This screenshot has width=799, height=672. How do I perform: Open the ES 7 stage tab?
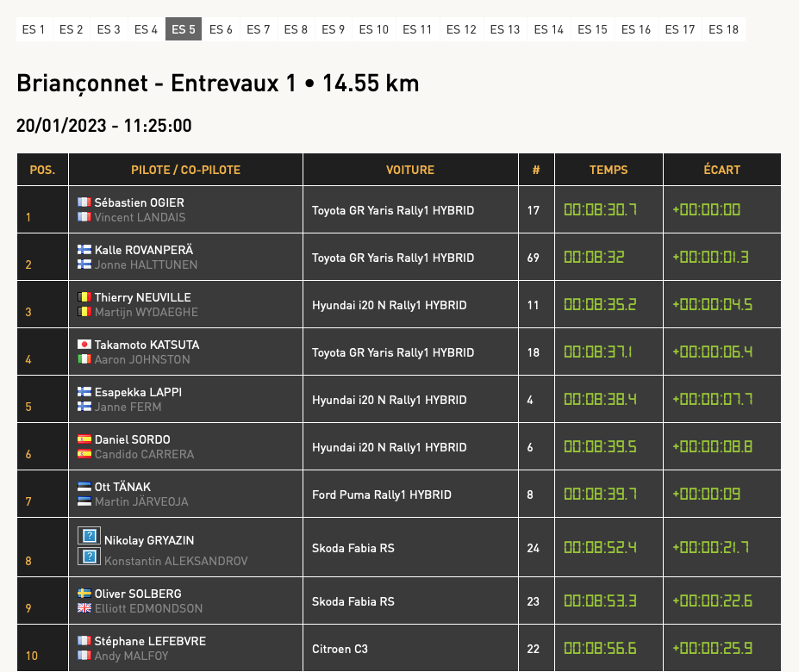tap(259, 29)
